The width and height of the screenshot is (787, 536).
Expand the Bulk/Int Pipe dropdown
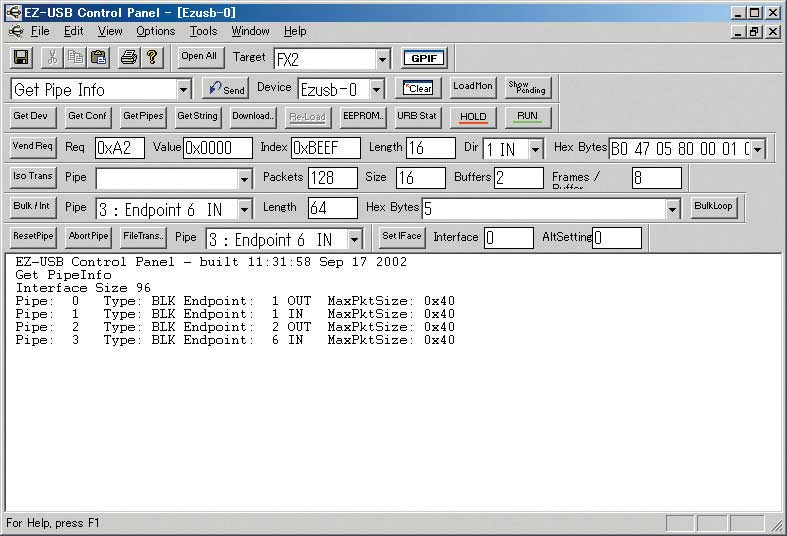click(x=244, y=209)
